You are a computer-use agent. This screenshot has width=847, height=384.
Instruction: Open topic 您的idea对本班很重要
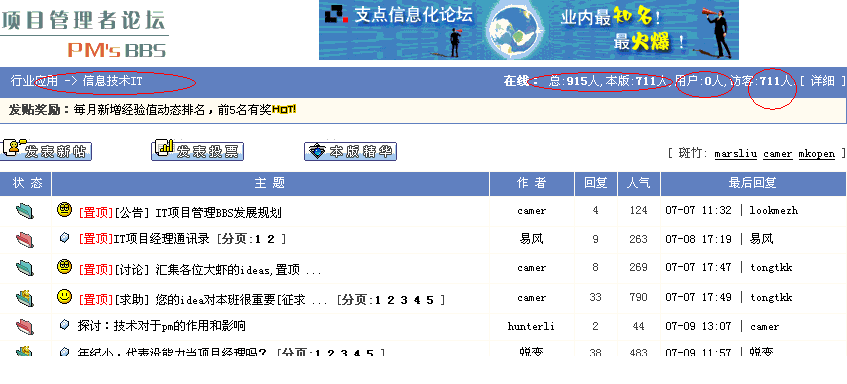point(230,300)
